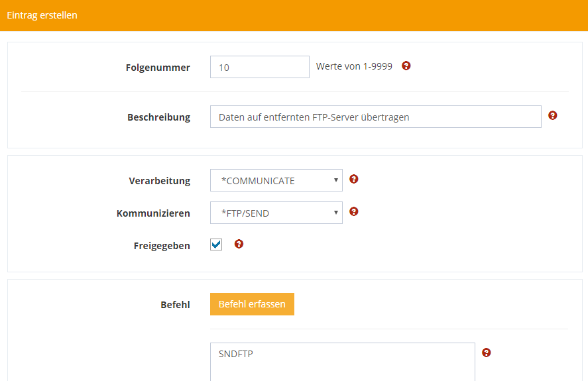
Task: Open the Verarbeitung *COMMUNICATE dropdown
Action: pos(276,180)
